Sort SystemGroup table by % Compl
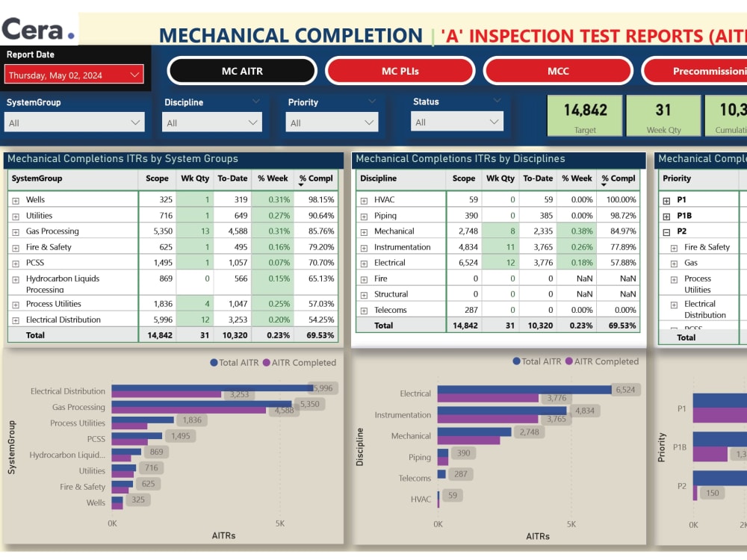 coord(316,178)
